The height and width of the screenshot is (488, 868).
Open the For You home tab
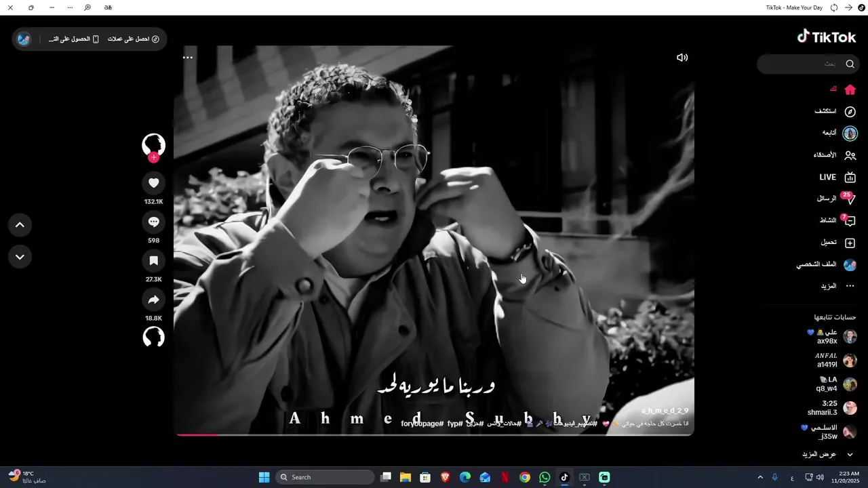(842, 89)
